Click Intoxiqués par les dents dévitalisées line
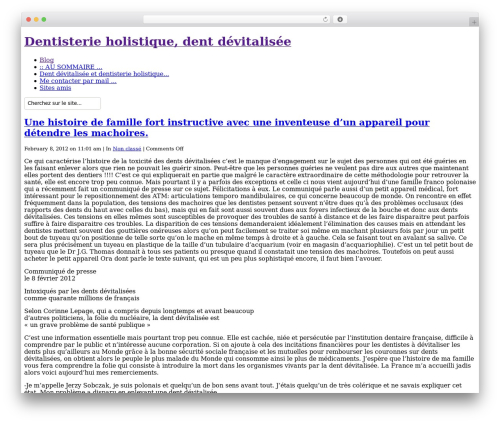The image size is (500, 423). [x=80, y=291]
